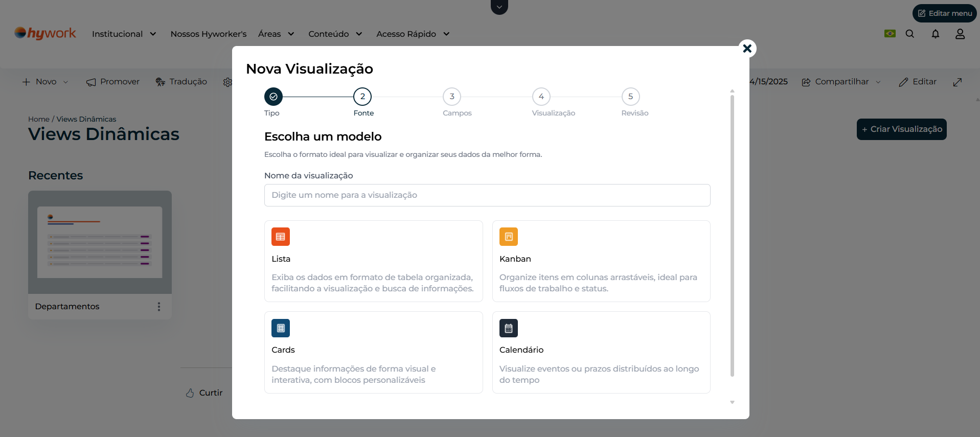Open Nossos Hyworker's menu item
Viewport: 980px width, 437px height.
point(208,34)
